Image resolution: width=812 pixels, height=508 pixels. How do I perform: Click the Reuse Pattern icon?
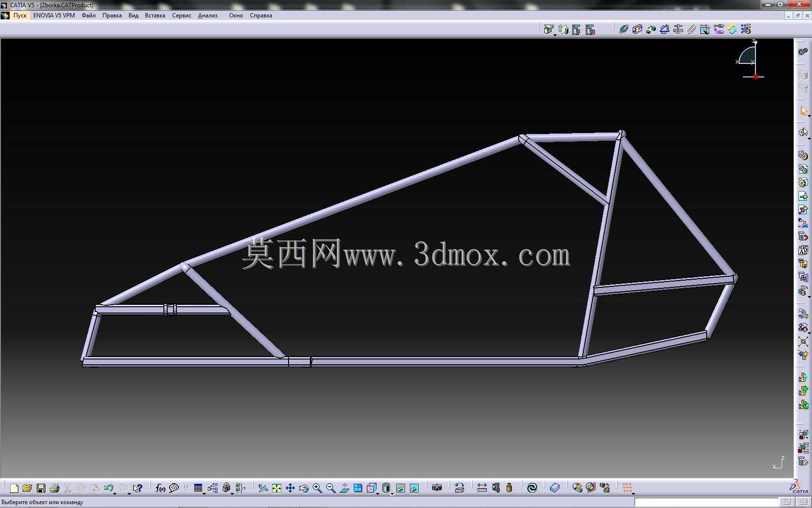click(x=746, y=29)
